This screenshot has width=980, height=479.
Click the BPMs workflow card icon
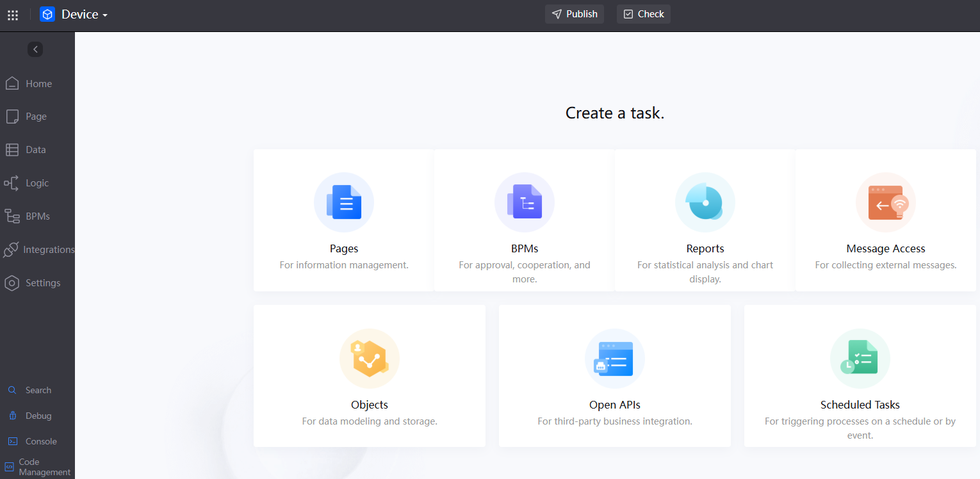(525, 202)
